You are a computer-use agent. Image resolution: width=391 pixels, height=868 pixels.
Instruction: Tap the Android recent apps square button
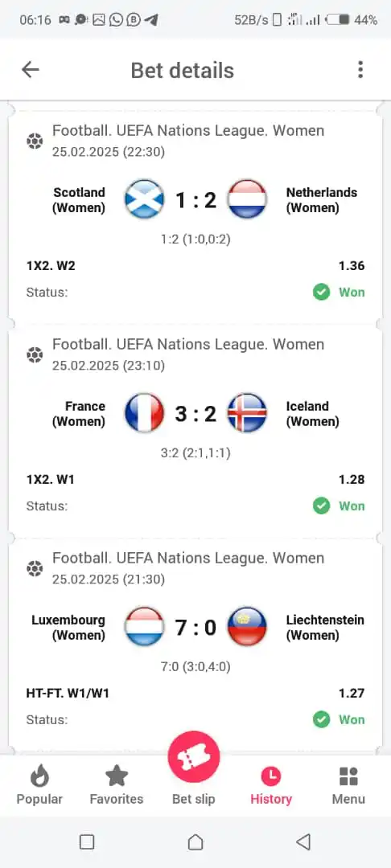87,842
